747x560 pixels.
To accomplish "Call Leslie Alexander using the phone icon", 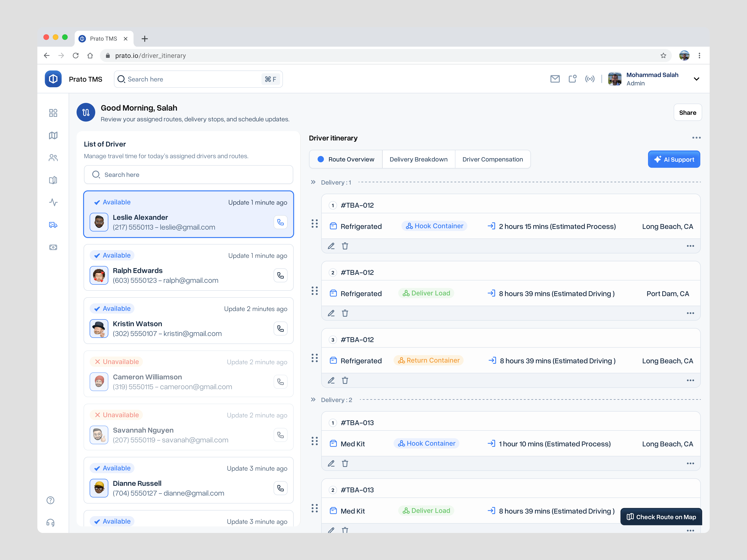I will (280, 222).
